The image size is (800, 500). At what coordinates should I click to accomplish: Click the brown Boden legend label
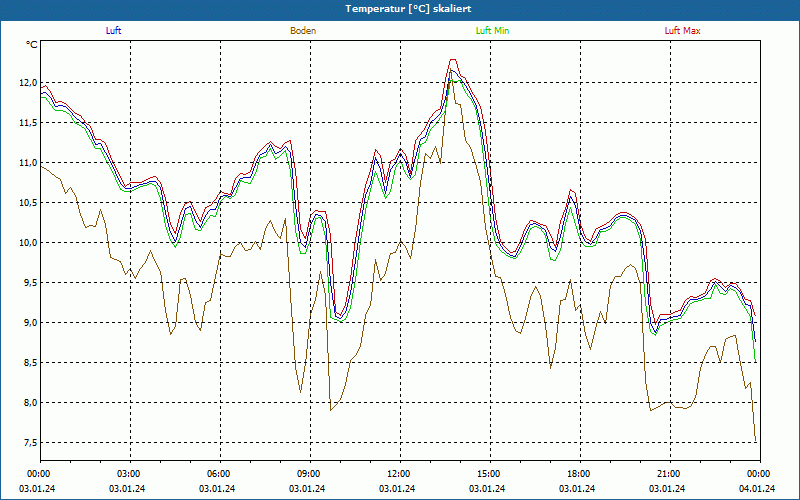(x=303, y=31)
